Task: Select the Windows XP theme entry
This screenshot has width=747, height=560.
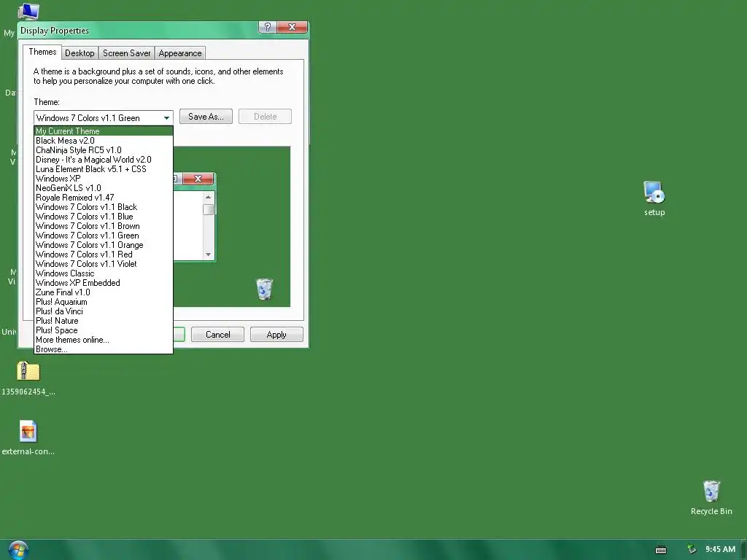Action: pyautogui.click(x=104, y=179)
